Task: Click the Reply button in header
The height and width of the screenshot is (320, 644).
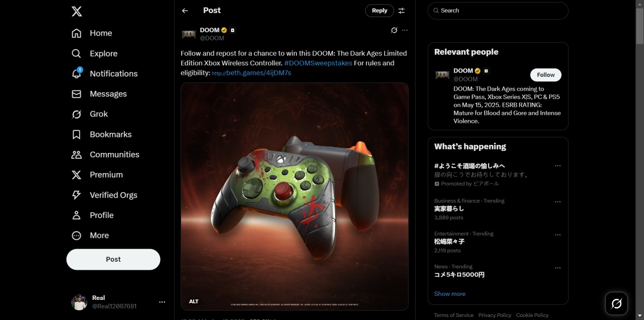Action: tap(379, 11)
